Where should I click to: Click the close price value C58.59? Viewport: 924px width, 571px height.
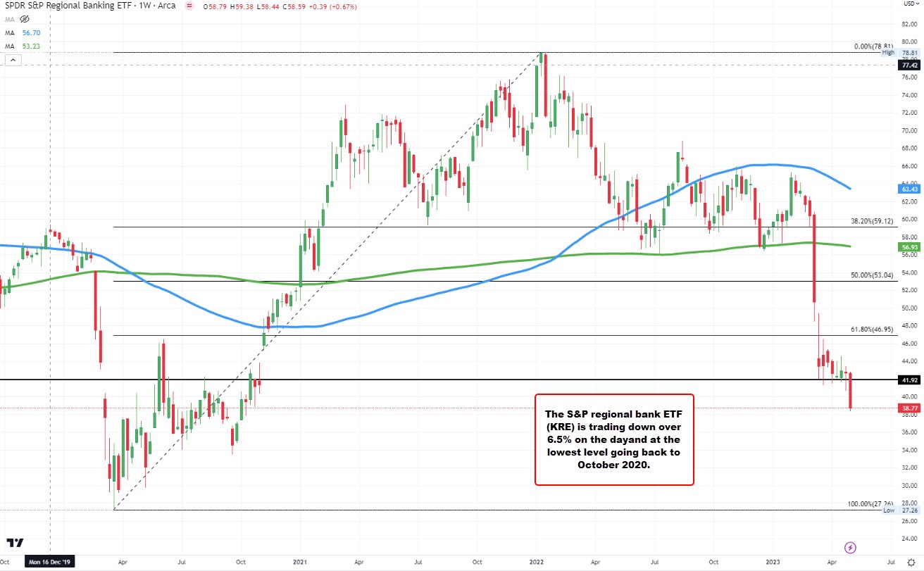tap(294, 6)
